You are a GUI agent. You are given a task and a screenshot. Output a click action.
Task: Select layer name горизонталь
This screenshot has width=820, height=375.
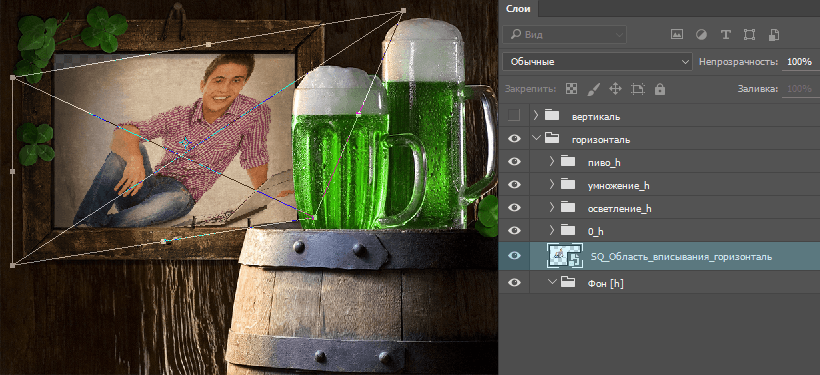(601, 140)
